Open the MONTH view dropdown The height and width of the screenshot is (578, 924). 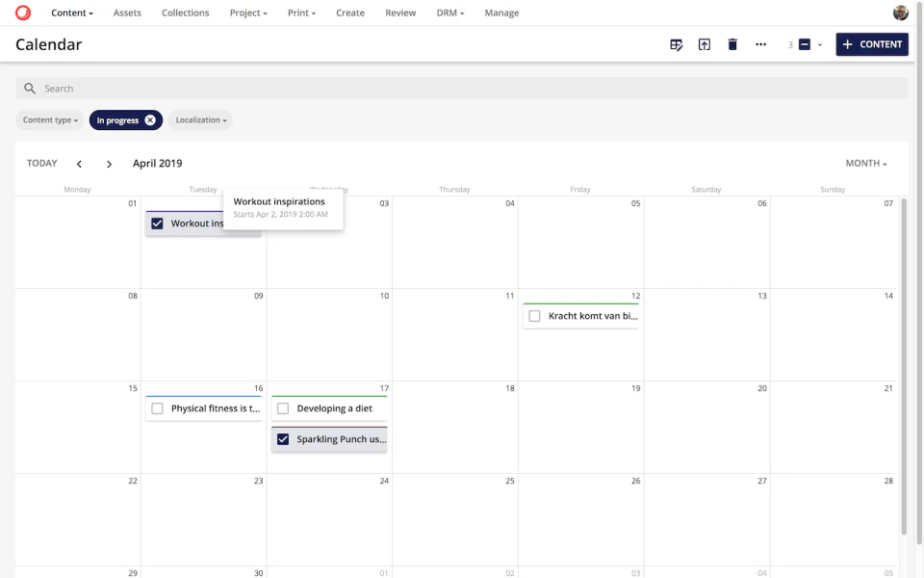coord(863,163)
